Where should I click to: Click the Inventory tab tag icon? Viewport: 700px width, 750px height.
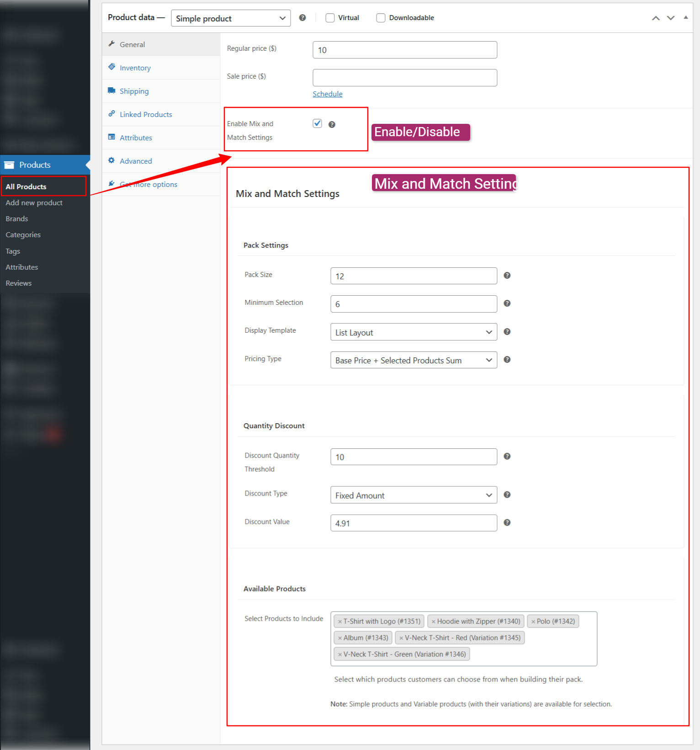click(x=111, y=67)
